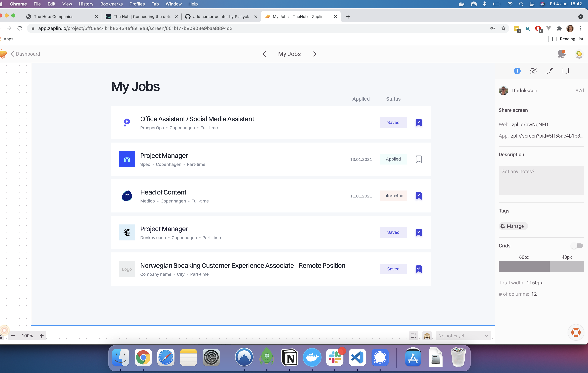Click the add note icon in bottom bar

414,336
